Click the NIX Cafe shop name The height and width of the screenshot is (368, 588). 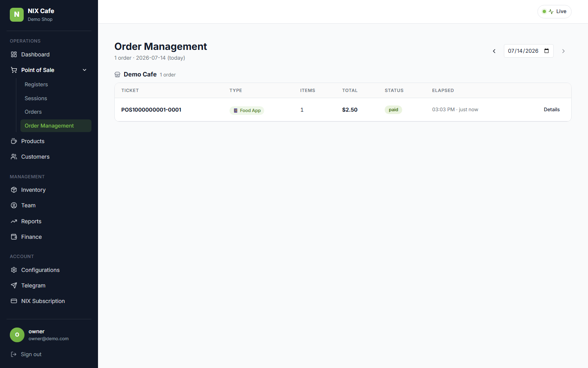pyautogui.click(x=41, y=11)
